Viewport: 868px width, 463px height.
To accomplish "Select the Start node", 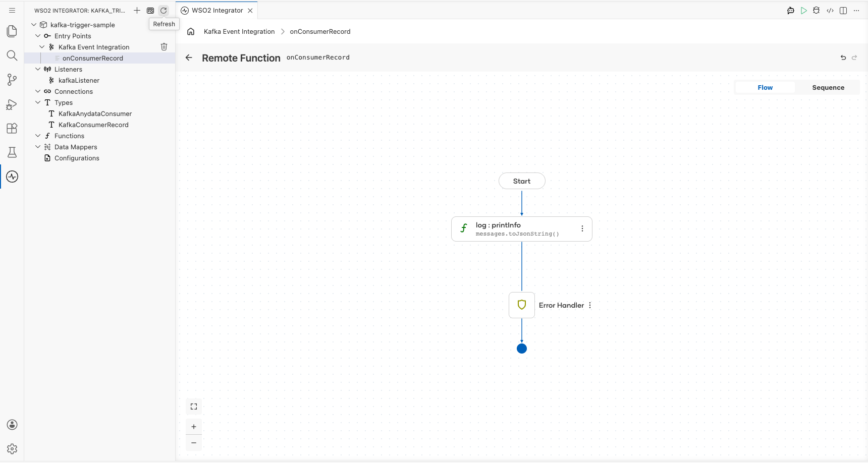I will click(x=522, y=181).
